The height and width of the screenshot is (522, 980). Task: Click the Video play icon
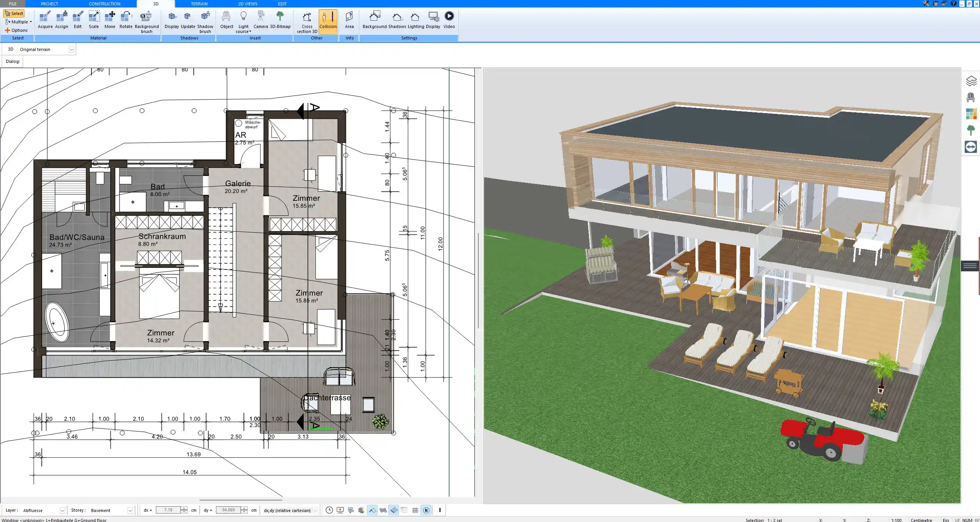pos(449,16)
